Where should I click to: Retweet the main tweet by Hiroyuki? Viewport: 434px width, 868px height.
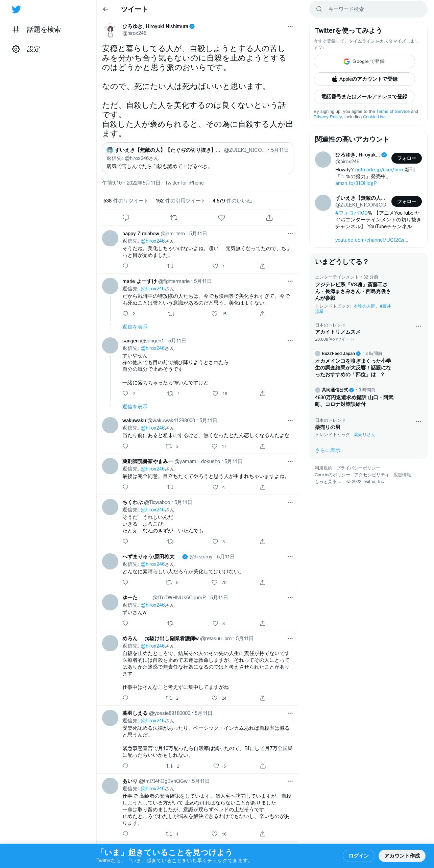(174, 218)
